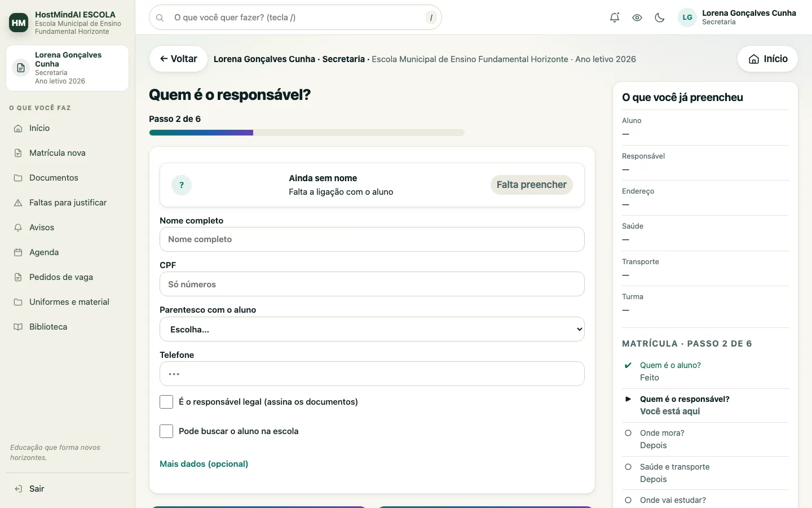Click the Início button at top right
The height and width of the screenshot is (508, 812).
tap(767, 59)
